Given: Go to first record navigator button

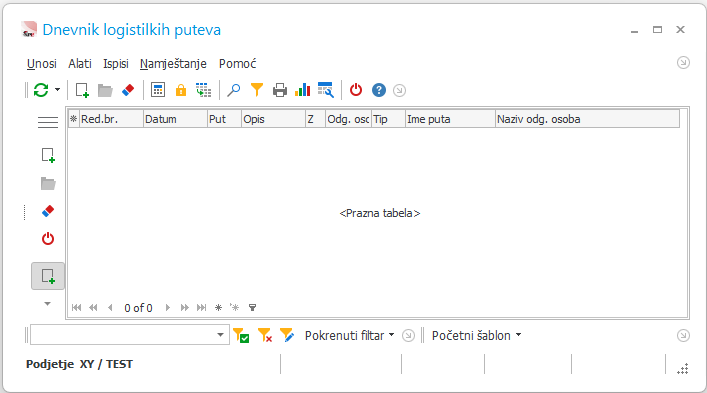Looking at the screenshot, I should pos(76,307).
